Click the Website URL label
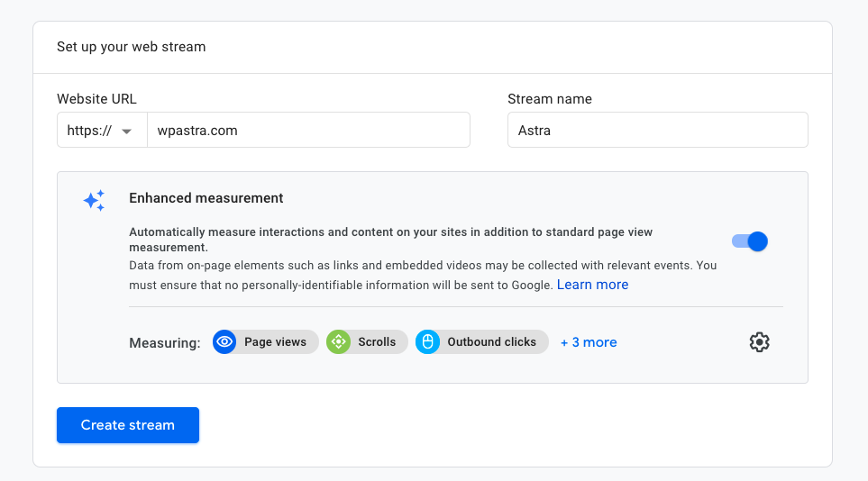The width and height of the screenshot is (868, 481). (96, 99)
